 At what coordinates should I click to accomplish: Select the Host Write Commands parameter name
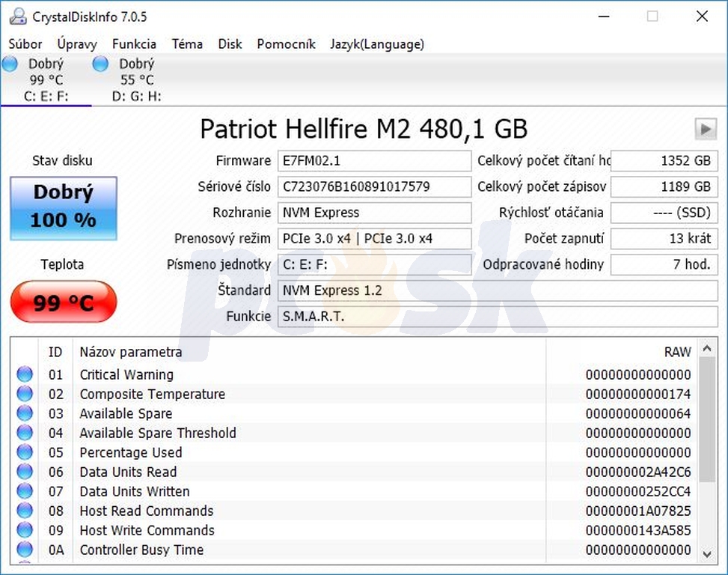point(147,530)
